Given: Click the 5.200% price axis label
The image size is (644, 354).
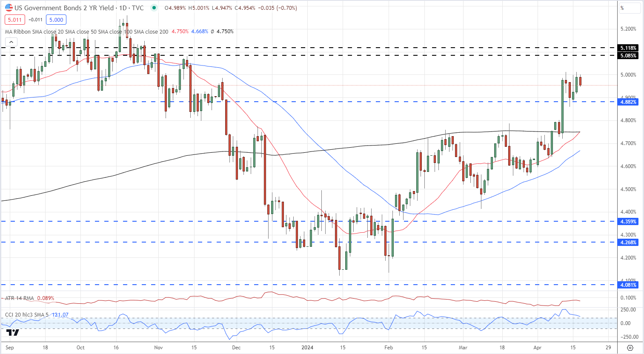Looking at the screenshot, I should coord(628,29).
